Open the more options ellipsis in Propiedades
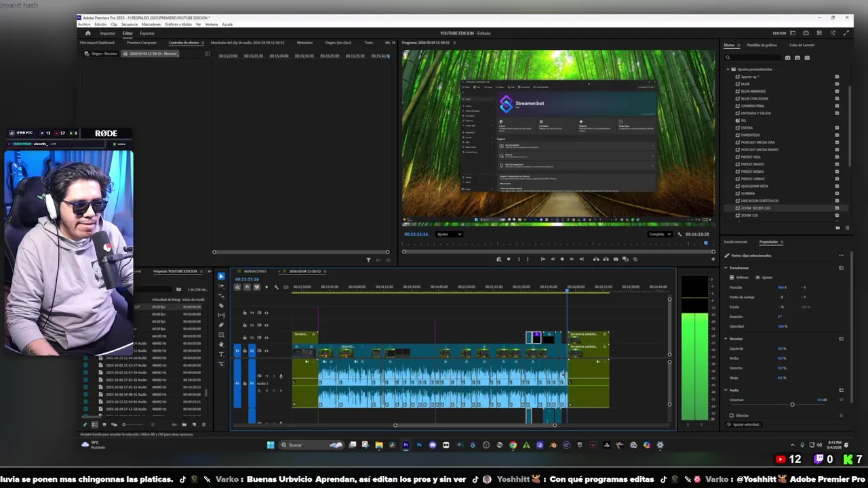 (x=841, y=256)
